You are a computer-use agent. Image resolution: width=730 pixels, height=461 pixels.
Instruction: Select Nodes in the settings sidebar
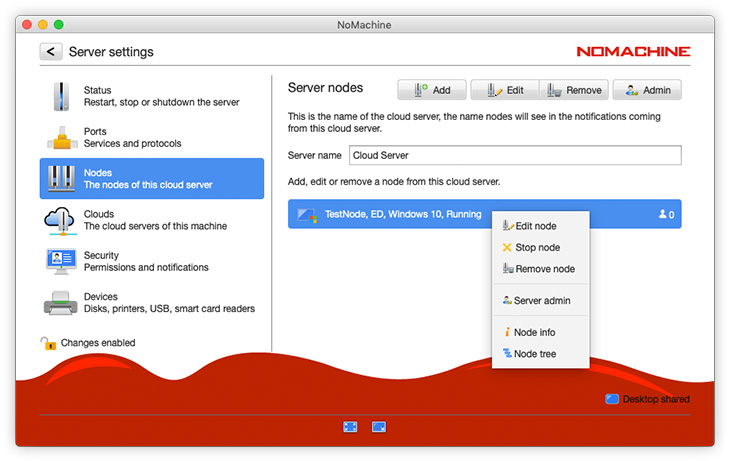(x=151, y=178)
